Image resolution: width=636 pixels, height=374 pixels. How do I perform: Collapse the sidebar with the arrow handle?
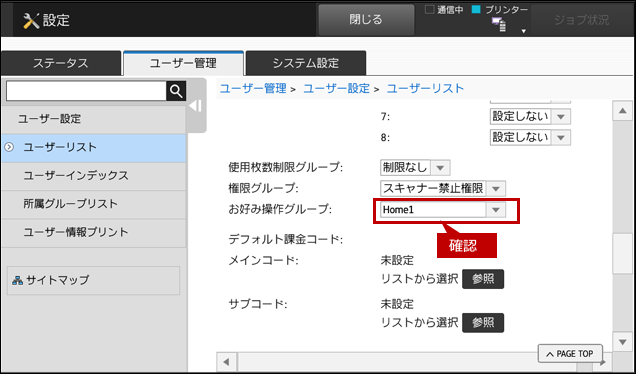[x=196, y=106]
